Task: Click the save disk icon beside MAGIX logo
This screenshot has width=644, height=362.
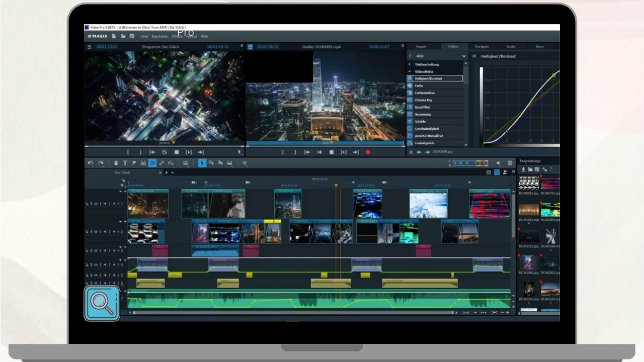Action: click(x=132, y=36)
